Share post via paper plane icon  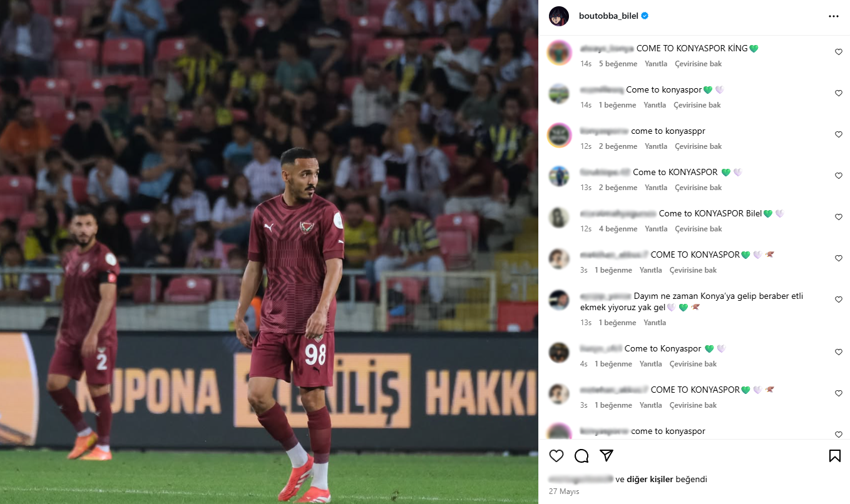607,455
